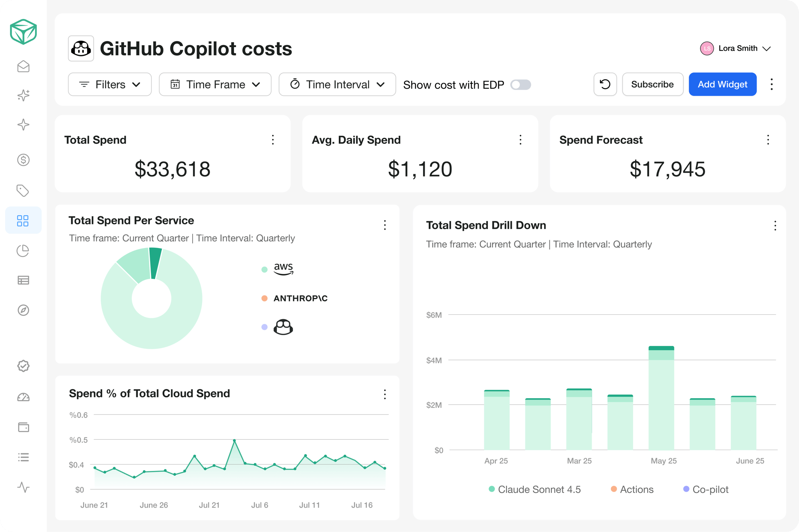This screenshot has width=799, height=532.
Task: Toggle AWS legend entry in donut chart
Action: pyautogui.click(x=278, y=269)
